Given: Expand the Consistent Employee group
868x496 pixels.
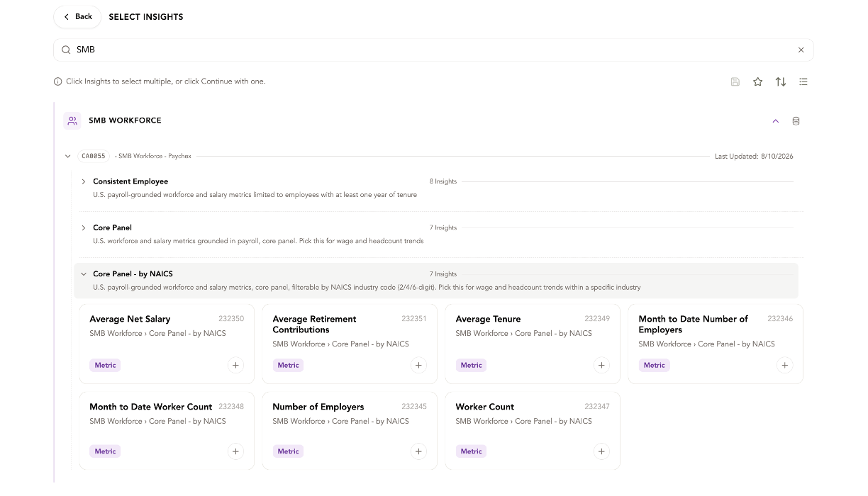Looking at the screenshot, I should (x=84, y=181).
